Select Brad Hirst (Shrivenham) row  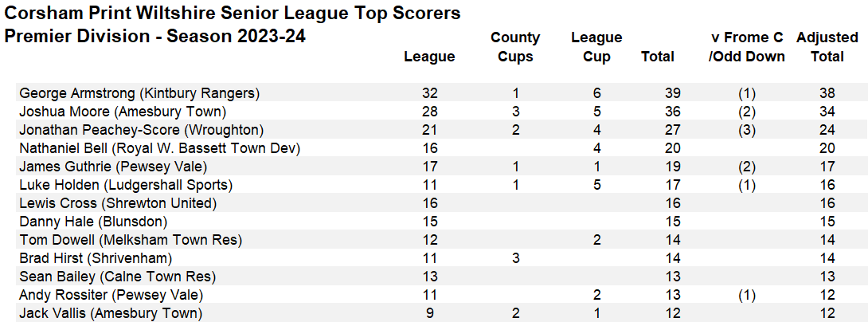point(95,258)
